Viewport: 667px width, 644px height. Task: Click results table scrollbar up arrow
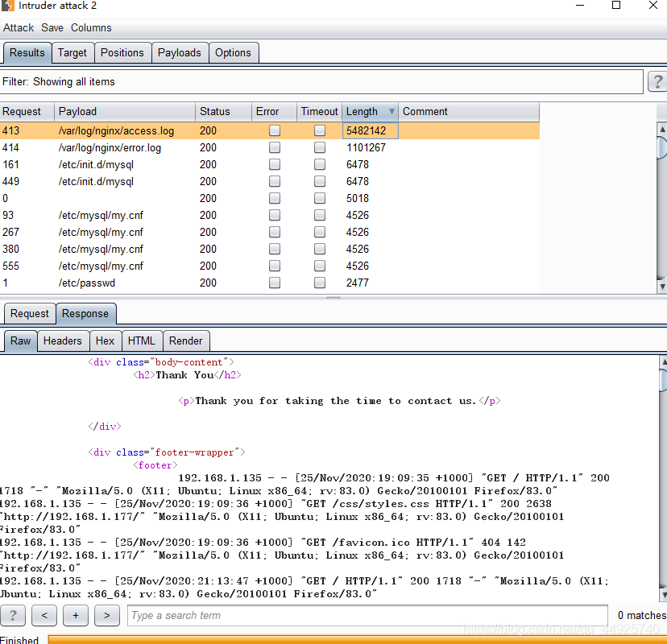pos(662,129)
